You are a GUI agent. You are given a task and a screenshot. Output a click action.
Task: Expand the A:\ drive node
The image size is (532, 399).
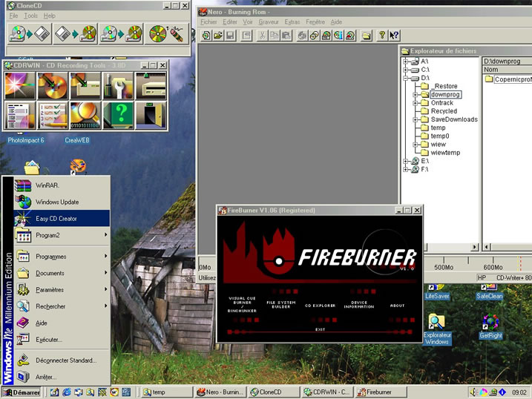pos(405,62)
